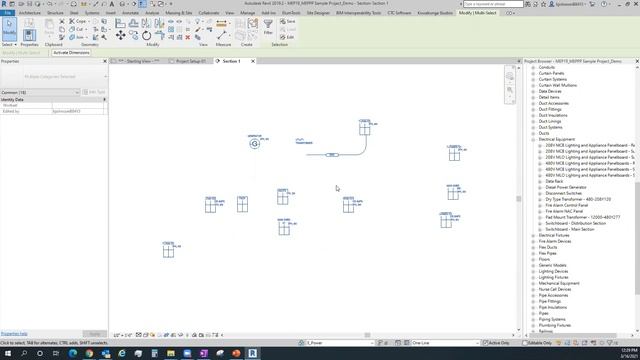Click the Text tool in quick access toolbar
The height and width of the screenshot is (360, 640).
112,4
